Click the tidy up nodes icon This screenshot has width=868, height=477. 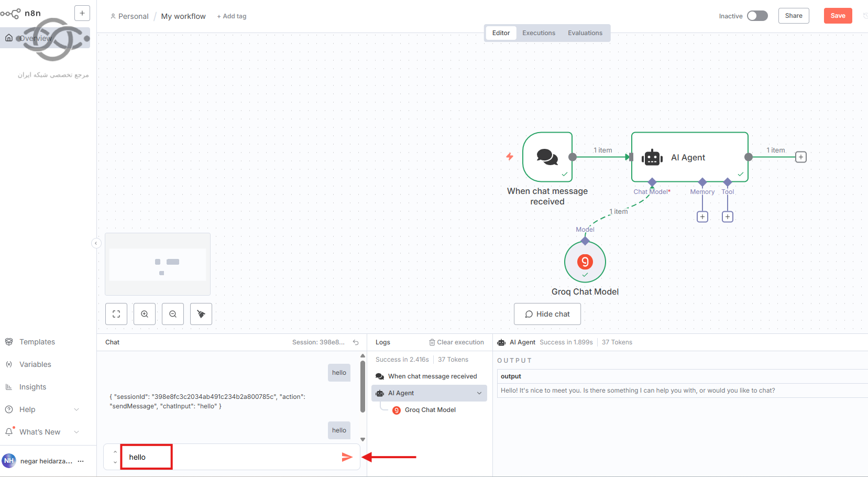coord(201,314)
